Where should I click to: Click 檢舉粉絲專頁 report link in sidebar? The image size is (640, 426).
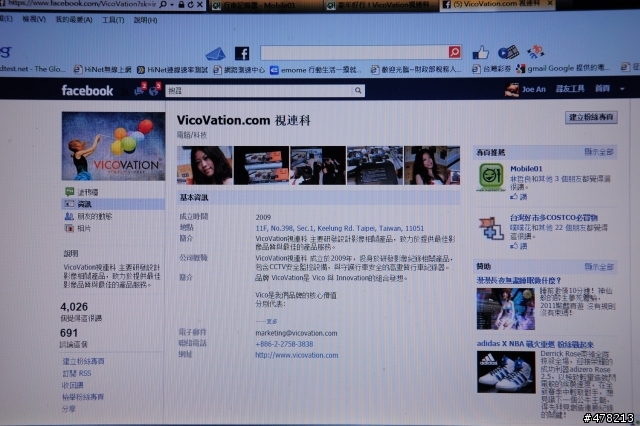(83, 397)
